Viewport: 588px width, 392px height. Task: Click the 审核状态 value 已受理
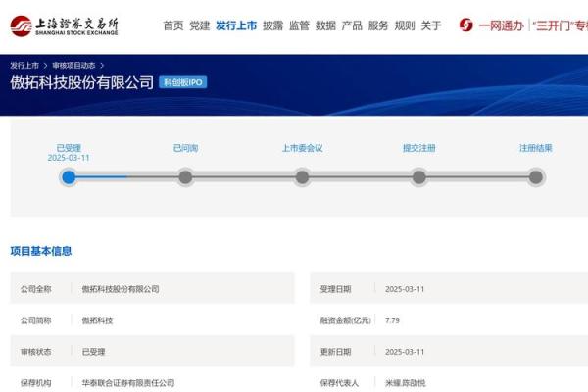[93, 352]
